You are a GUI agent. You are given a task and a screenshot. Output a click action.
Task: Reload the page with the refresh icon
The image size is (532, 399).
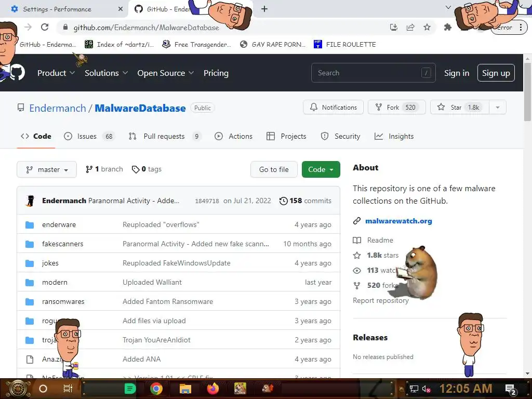click(x=45, y=27)
